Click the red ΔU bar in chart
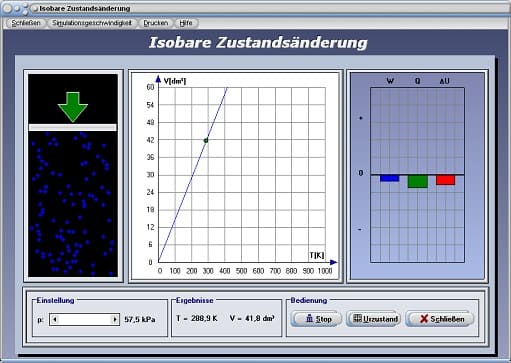Image resolution: width=511 pixels, height=363 pixels. click(445, 180)
